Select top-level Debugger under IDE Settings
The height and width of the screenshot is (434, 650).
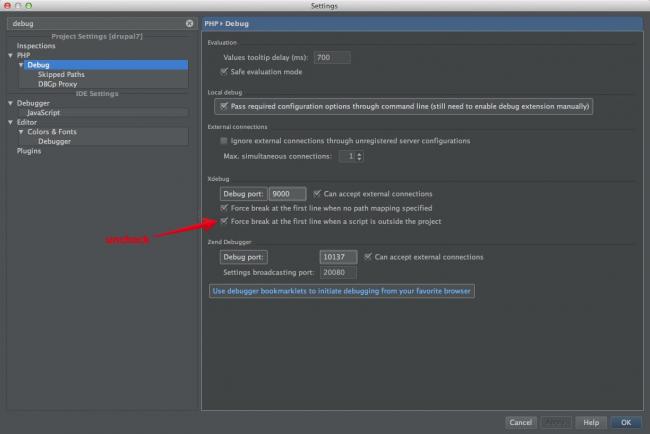point(33,103)
